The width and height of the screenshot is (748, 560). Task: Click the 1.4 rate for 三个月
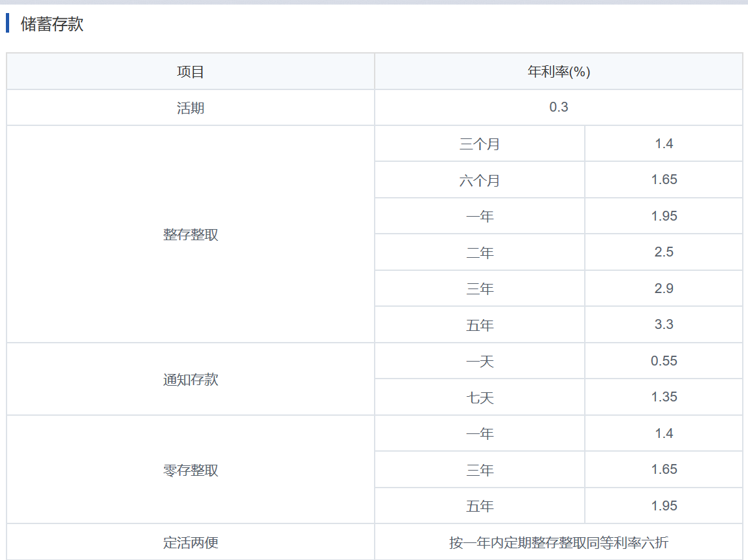(664, 144)
